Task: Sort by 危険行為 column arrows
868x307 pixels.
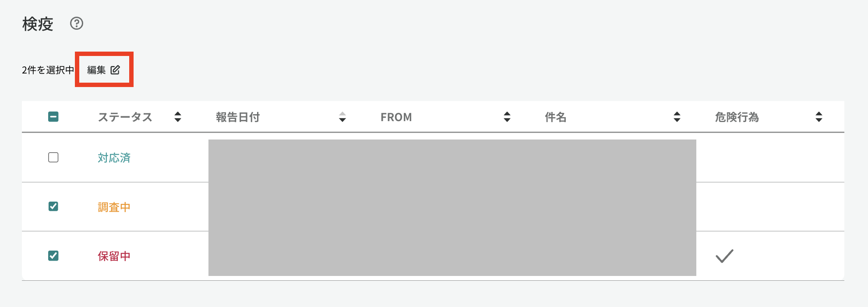Action: click(x=819, y=117)
